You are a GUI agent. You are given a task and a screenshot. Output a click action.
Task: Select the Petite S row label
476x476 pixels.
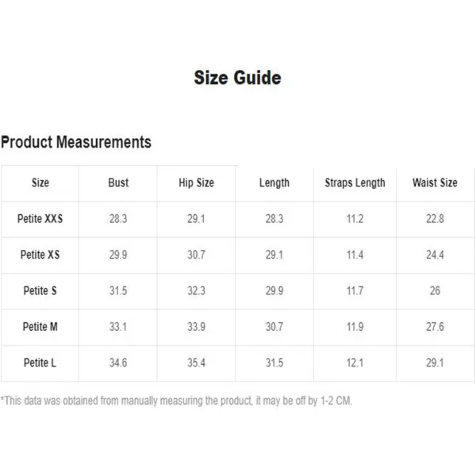pos(40,291)
